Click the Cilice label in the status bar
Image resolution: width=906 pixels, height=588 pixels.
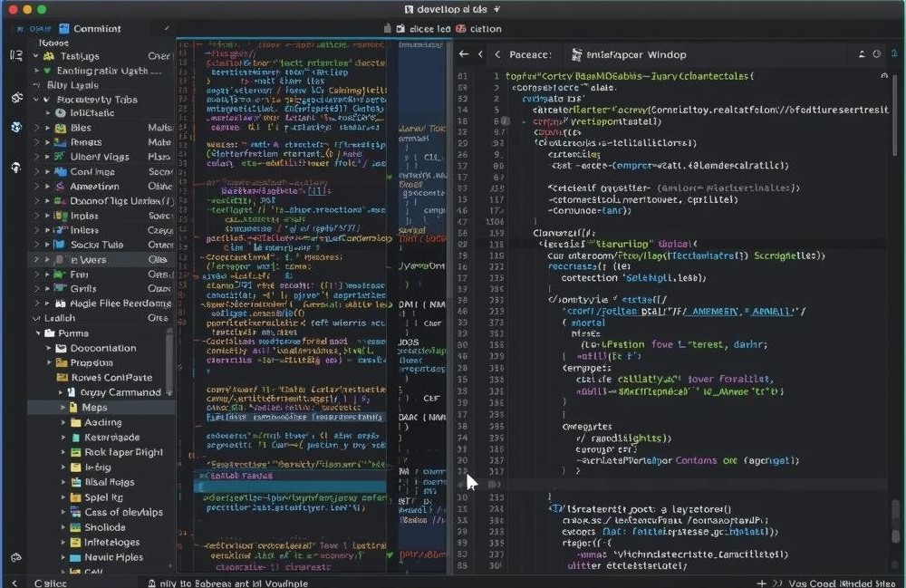coord(50,583)
